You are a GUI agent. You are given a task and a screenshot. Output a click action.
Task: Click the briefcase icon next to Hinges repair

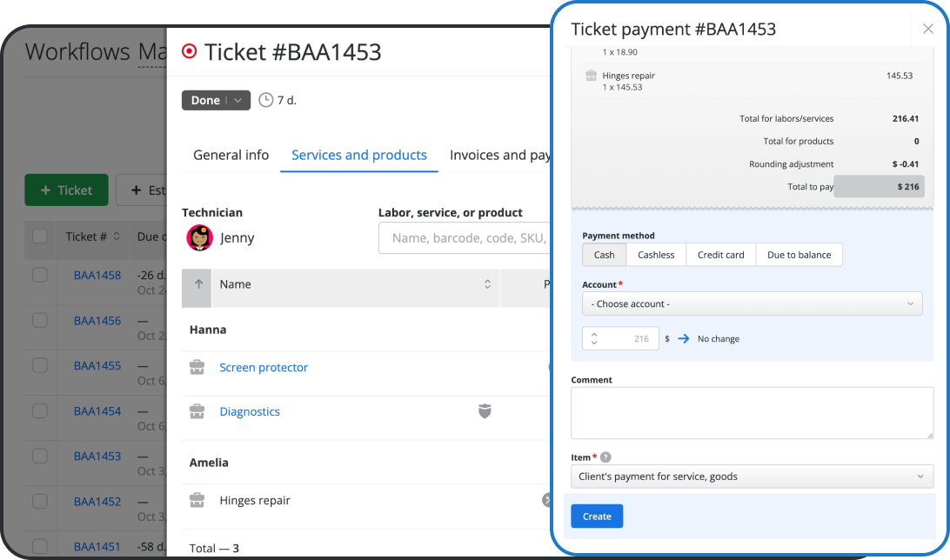tap(197, 500)
